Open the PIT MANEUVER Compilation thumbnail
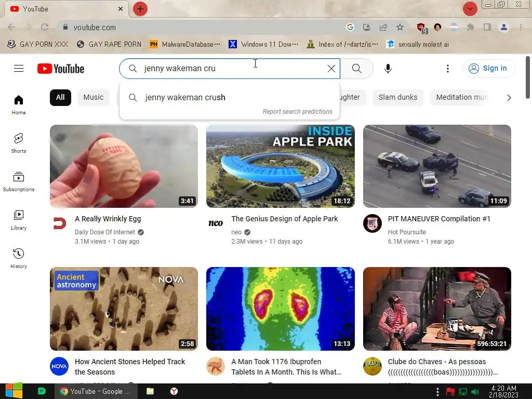 [x=437, y=166]
